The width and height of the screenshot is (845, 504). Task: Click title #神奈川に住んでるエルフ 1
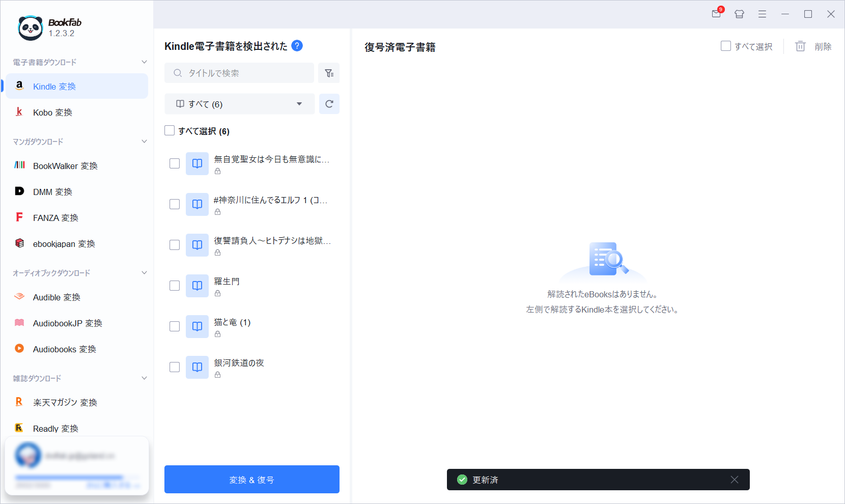[270, 200]
